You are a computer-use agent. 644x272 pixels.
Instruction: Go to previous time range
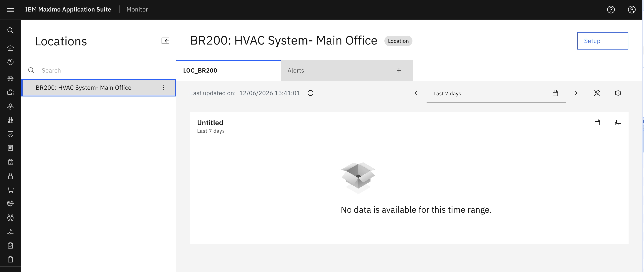(416, 93)
